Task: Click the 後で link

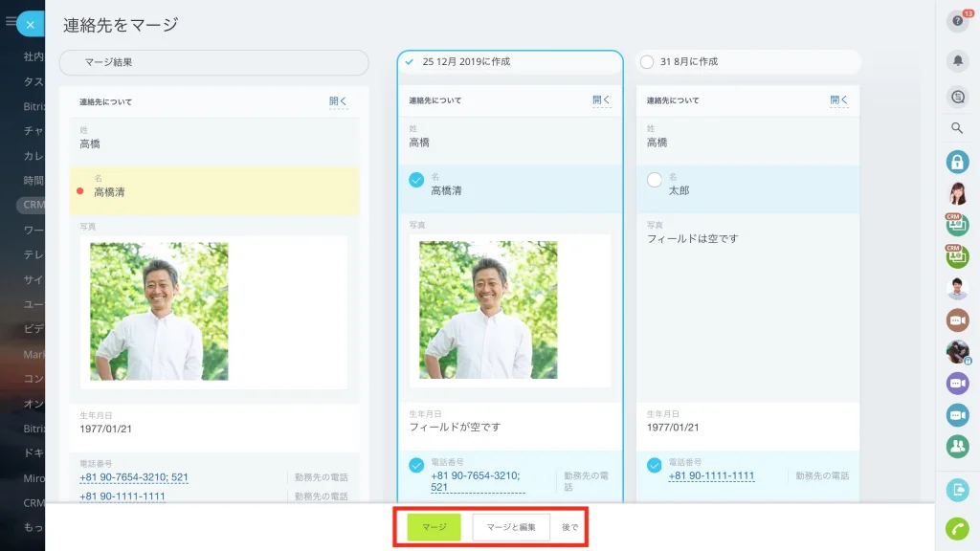Action: click(x=570, y=527)
